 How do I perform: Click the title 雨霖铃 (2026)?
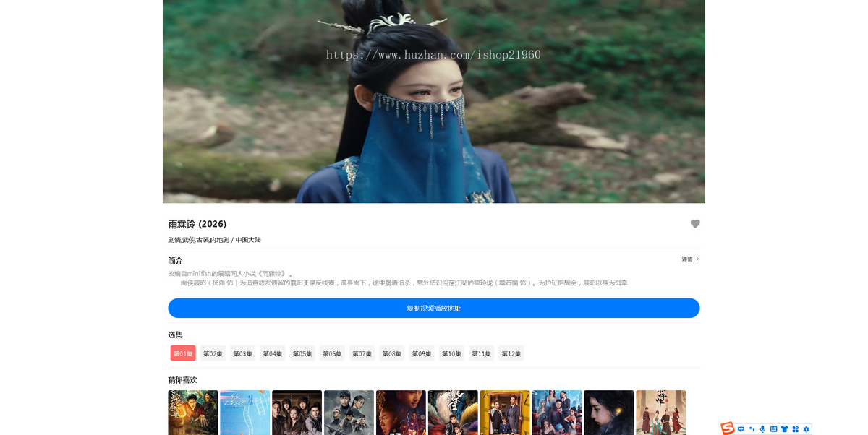coord(197,224)
